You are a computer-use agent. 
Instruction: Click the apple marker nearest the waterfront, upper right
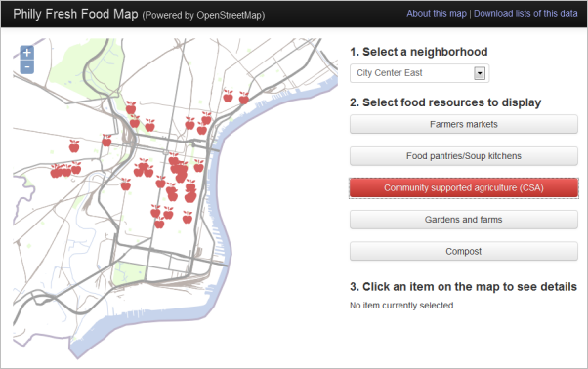[244, 99]
